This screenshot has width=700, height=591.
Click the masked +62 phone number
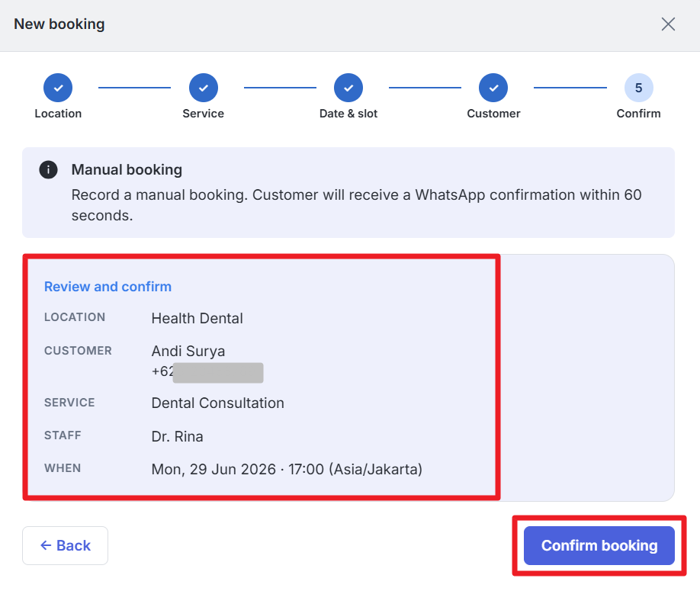point(207,372)
